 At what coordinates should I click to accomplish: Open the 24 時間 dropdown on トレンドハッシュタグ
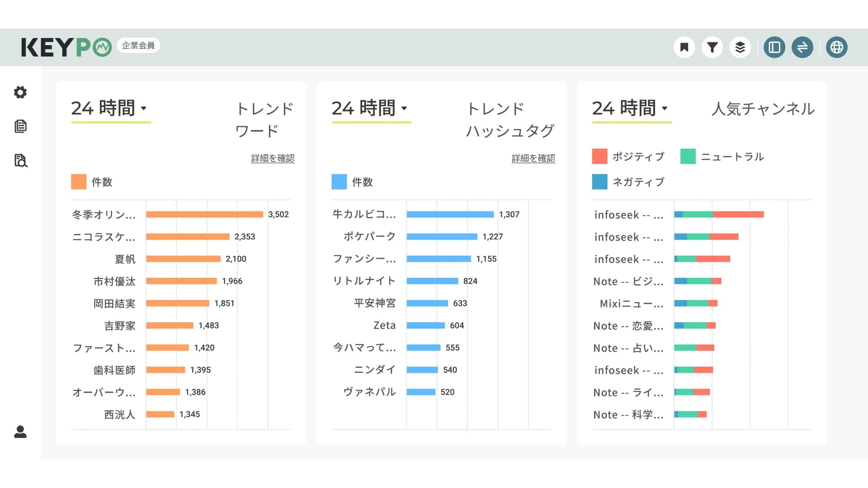pyautogui.click(x=371, y=108)
